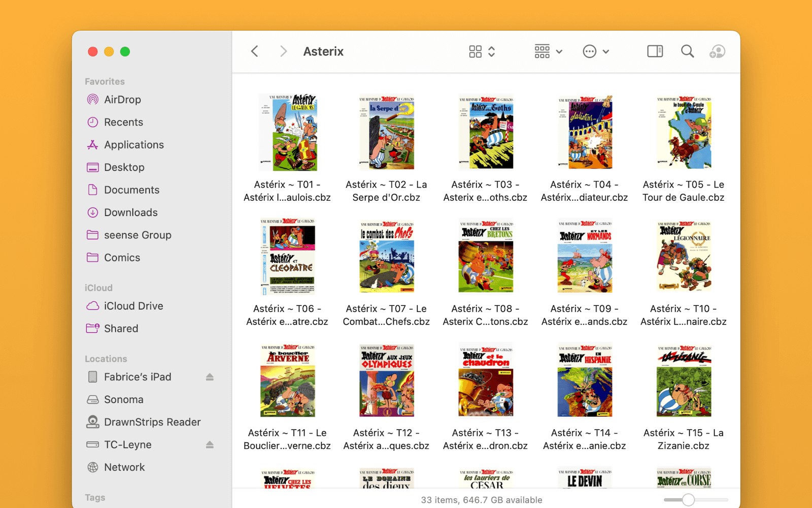Open the Group by options dropdown

[x=549, y=51]
